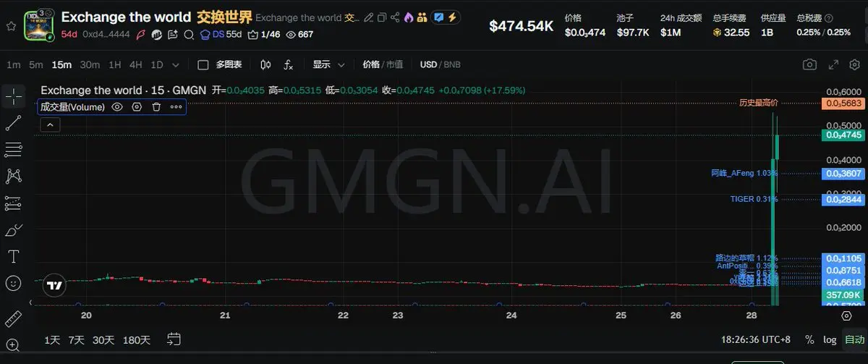This screenshot has width=868, height=364.
Task: Select the 15m timeframe
Action: coord(61,64)
